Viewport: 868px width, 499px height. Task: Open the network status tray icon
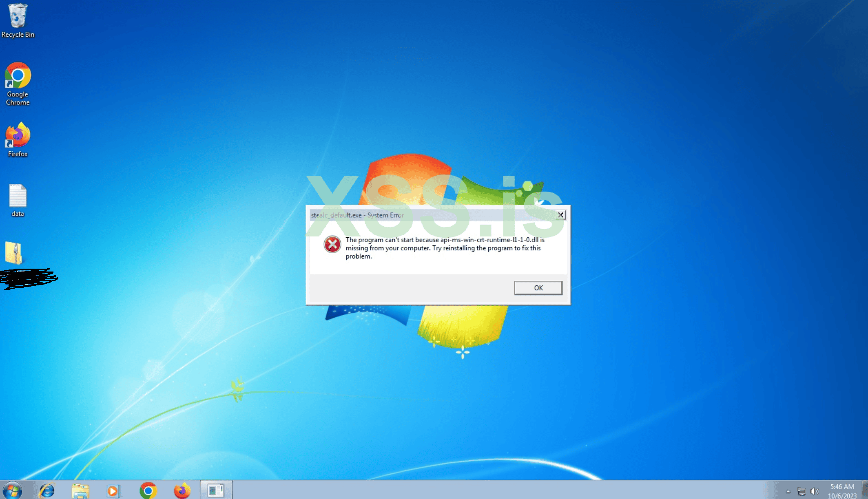[x=801, y=491]
